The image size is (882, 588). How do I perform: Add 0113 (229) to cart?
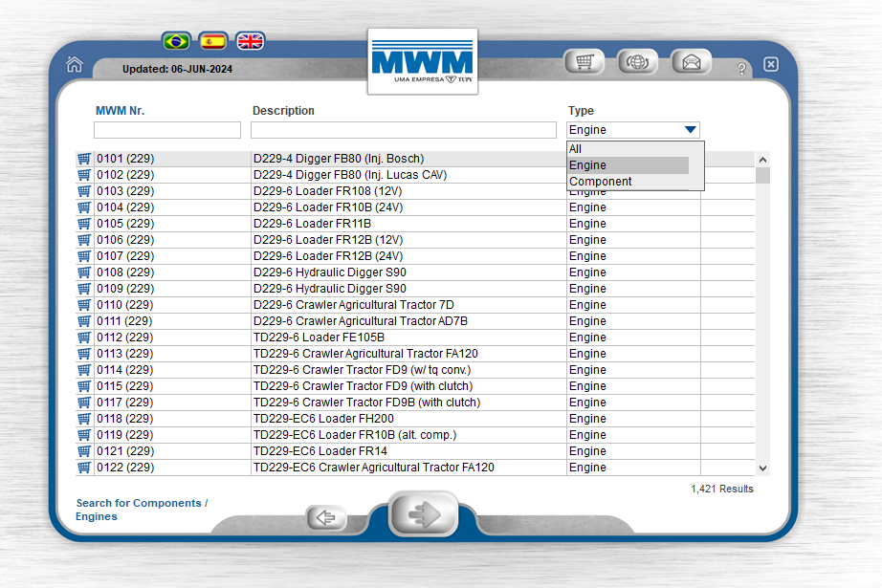84,354
